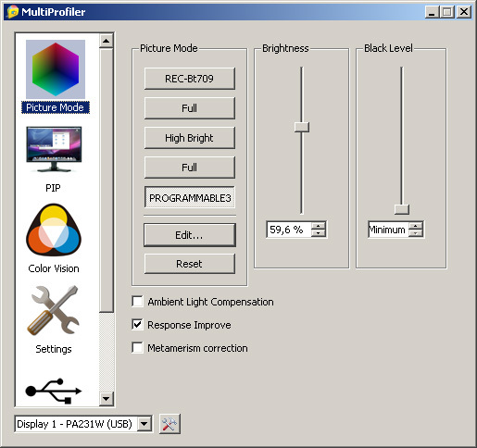The height and width of the screenshot is (448, 477).
Task: Enable Metamerism correction checkbox
Action: click(x=137, y=348)
